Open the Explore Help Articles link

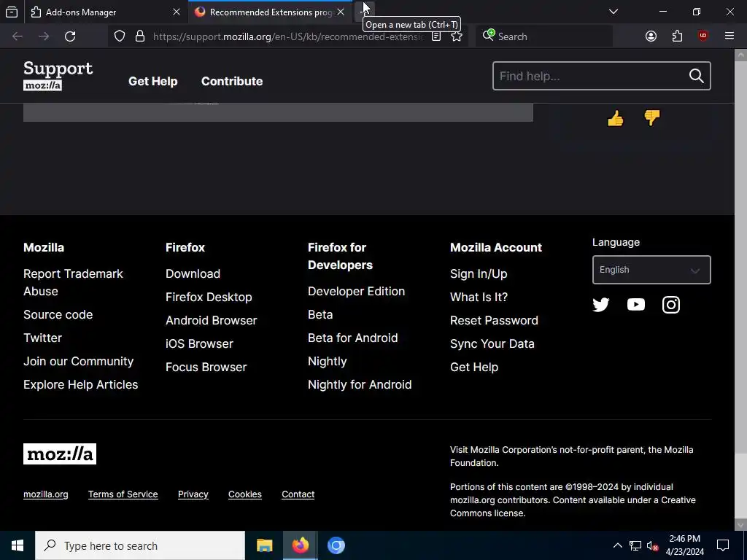coord(80,385)
